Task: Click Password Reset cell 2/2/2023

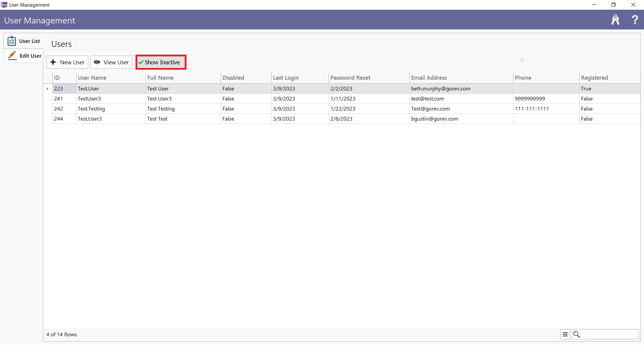Action: click(369, 89)
